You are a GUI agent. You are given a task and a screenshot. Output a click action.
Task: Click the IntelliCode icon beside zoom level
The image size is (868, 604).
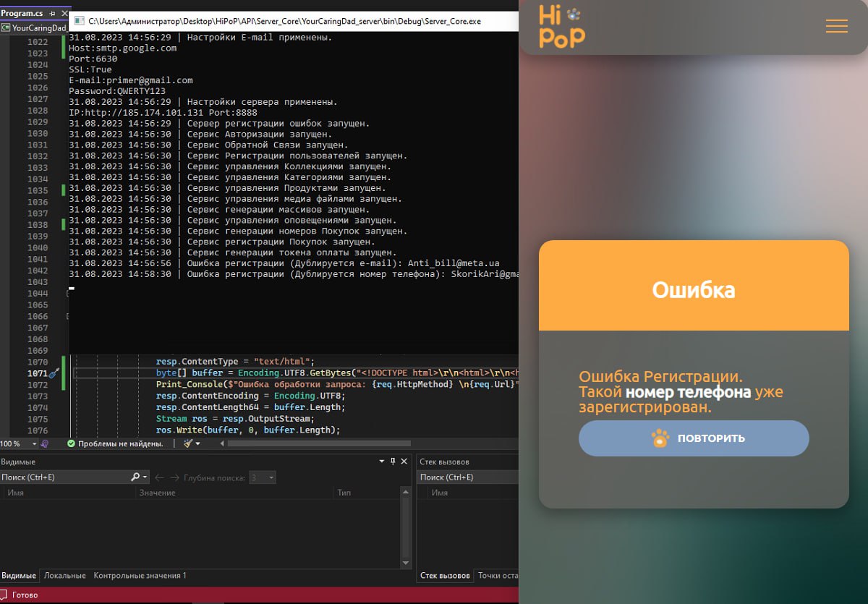pyautogui.click(x=44, y=443)
